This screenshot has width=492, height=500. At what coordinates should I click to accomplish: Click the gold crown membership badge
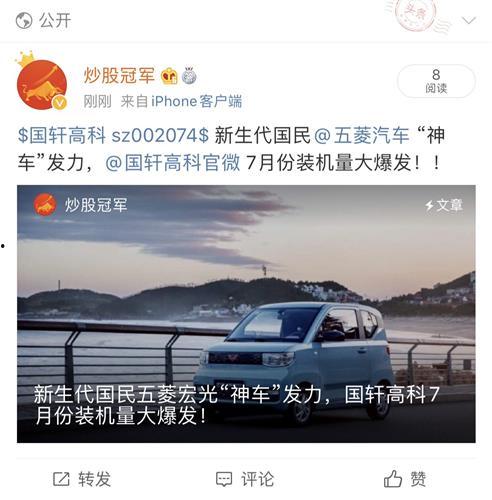(170, 76)
